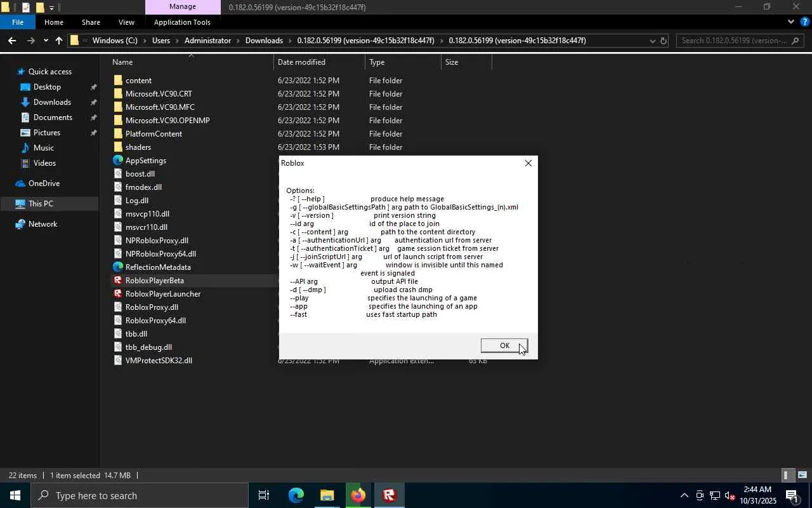The image size is (812, 508).
Task: Select the Microsoft.VC90.CRT folder icon
Action: tap(118, 94)
